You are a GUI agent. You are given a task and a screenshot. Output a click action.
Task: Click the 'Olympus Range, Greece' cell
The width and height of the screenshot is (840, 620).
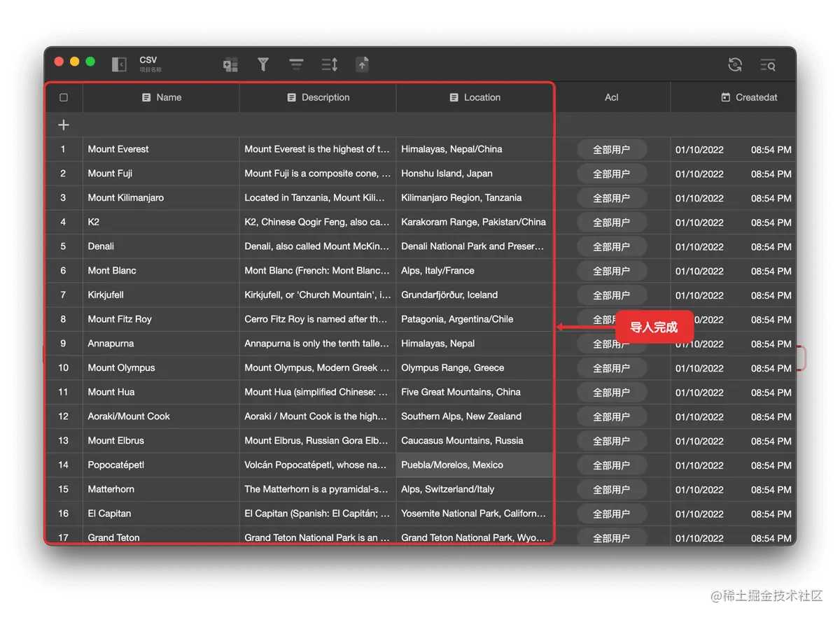click(475, 367)
